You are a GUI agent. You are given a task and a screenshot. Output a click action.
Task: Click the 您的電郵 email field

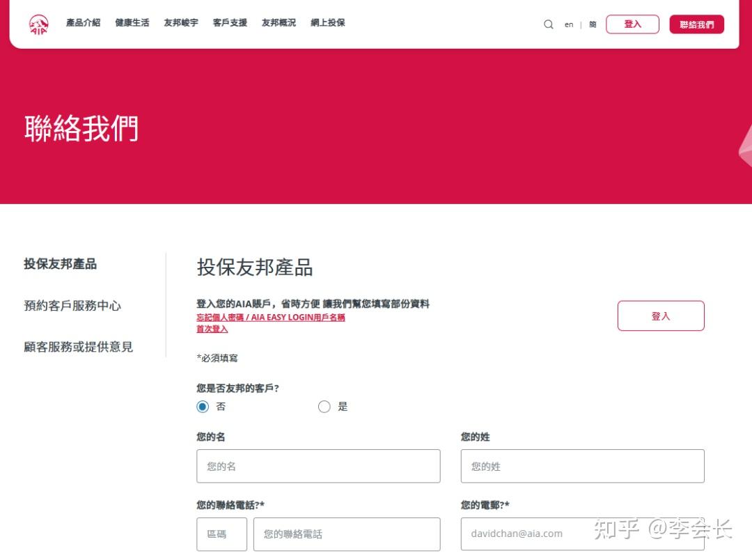coord(582,534)
